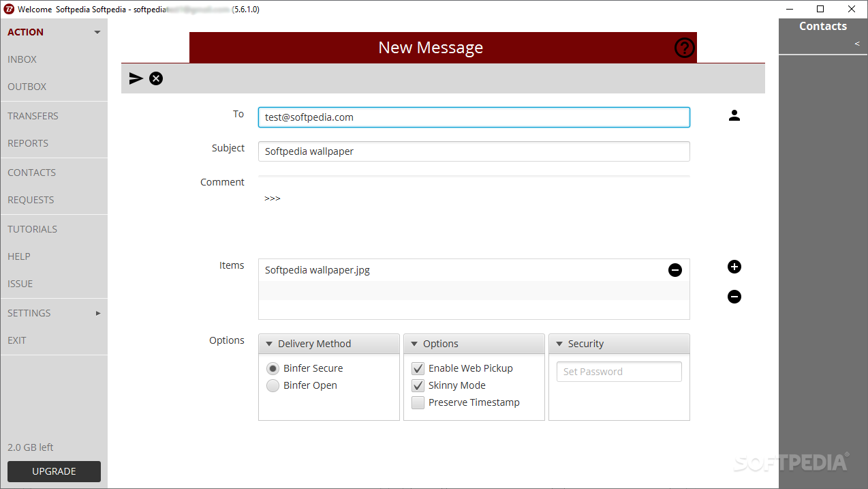Enable Preserve Timestamp checkbox

[418, 402]
